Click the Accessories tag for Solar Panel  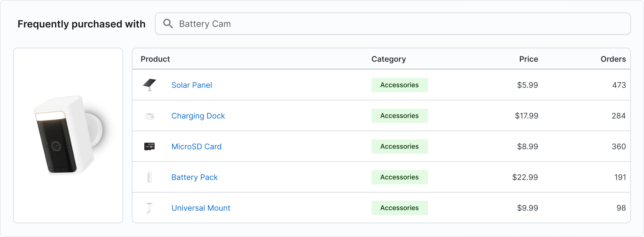point(399,85)
